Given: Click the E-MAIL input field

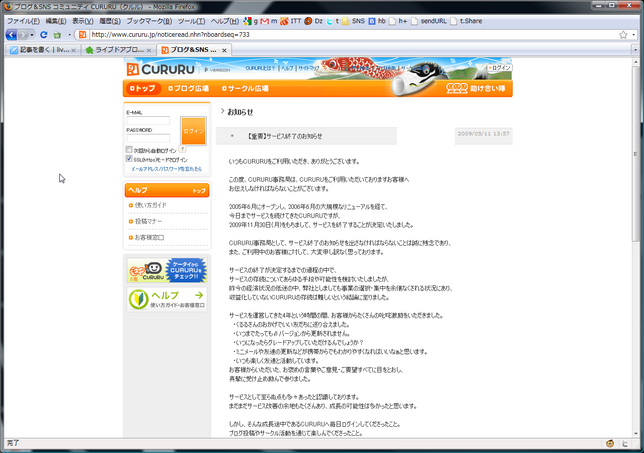Looking at the screenshot, I should [x=148, y=120].
